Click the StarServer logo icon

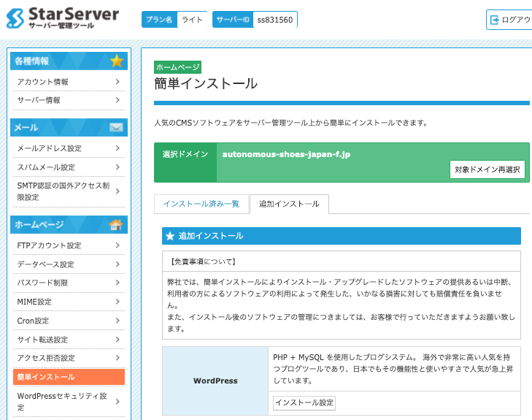[x=15, y=18]
